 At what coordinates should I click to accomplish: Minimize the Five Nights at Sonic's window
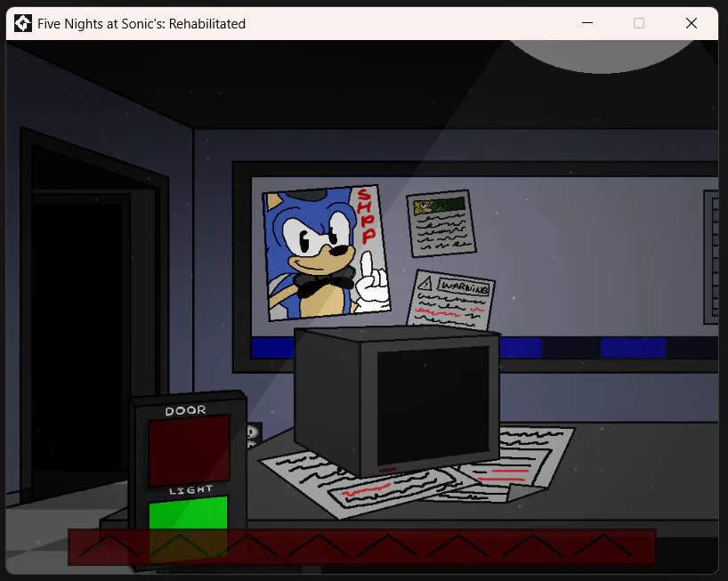click(587, 23)
